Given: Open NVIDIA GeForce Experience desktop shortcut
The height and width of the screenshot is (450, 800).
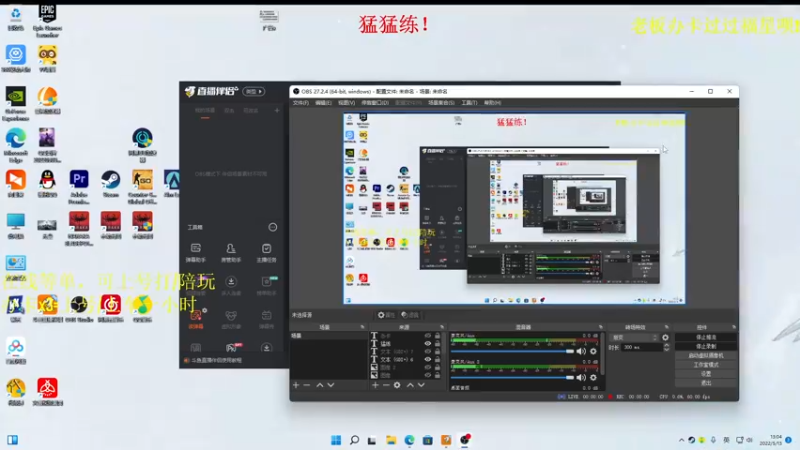Looking at the screenshot, I should point(15,104).
